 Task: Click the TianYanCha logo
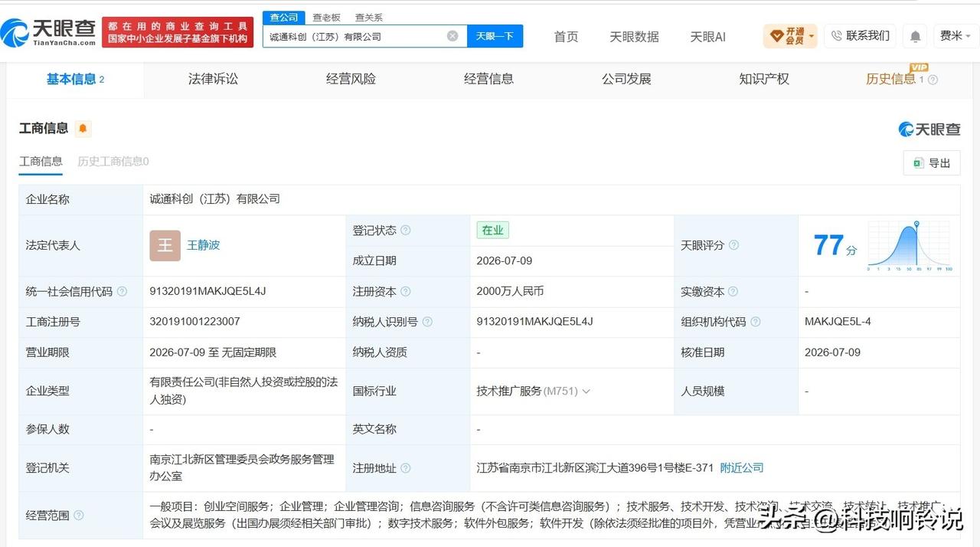coord(48,32)
